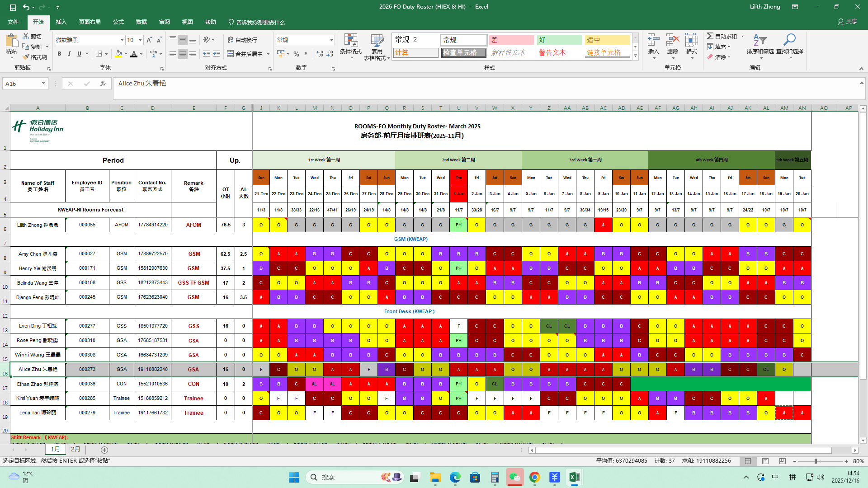868x488 pixels.
Task: Expand the font name dropdown
Action: coord(122,40)
